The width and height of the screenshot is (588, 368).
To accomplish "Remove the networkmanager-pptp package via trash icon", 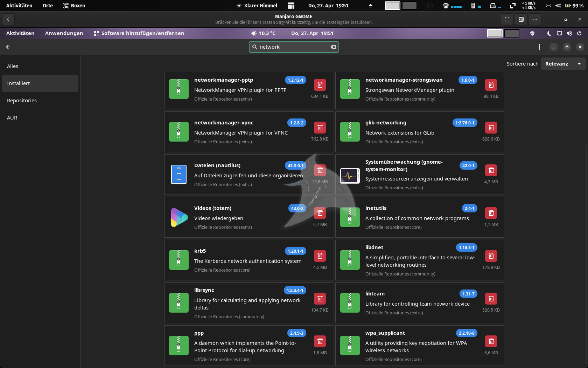I will pyautogui.click(x=320, y=85).
